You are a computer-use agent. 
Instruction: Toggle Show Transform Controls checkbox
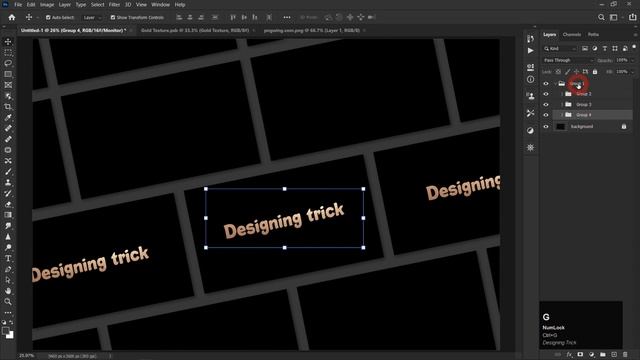113,18
